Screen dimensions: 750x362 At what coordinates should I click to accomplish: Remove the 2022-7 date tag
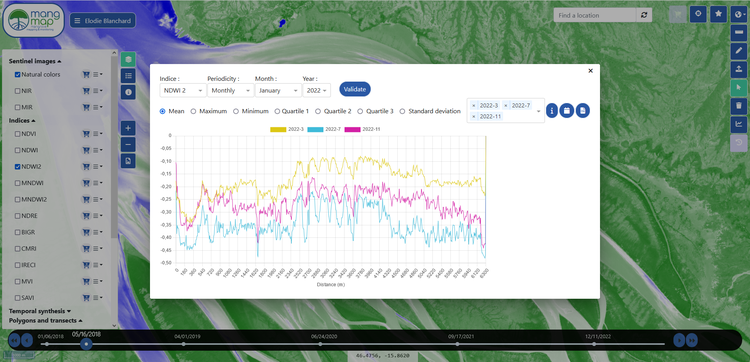(507, 105)
